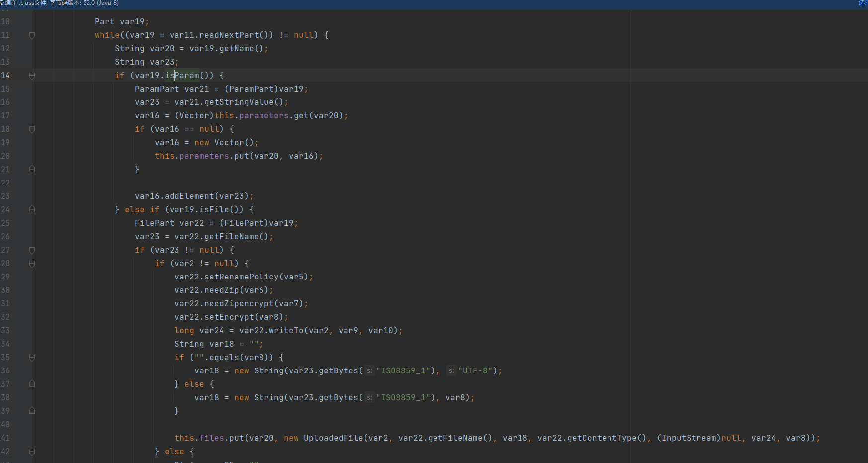This screenshot has width=868, height=463.
Task: Collapse the if (var2 != null) fold marker
Action: point(32,264)
